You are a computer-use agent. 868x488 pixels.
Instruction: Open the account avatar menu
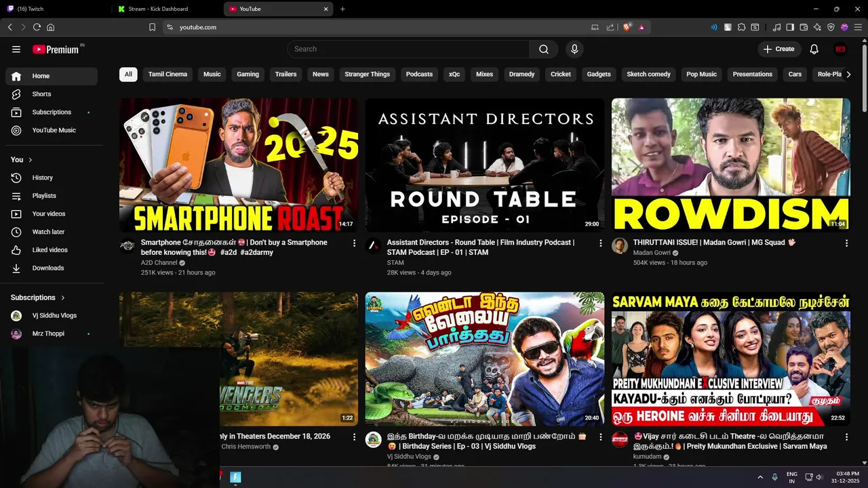coord(840,49)
